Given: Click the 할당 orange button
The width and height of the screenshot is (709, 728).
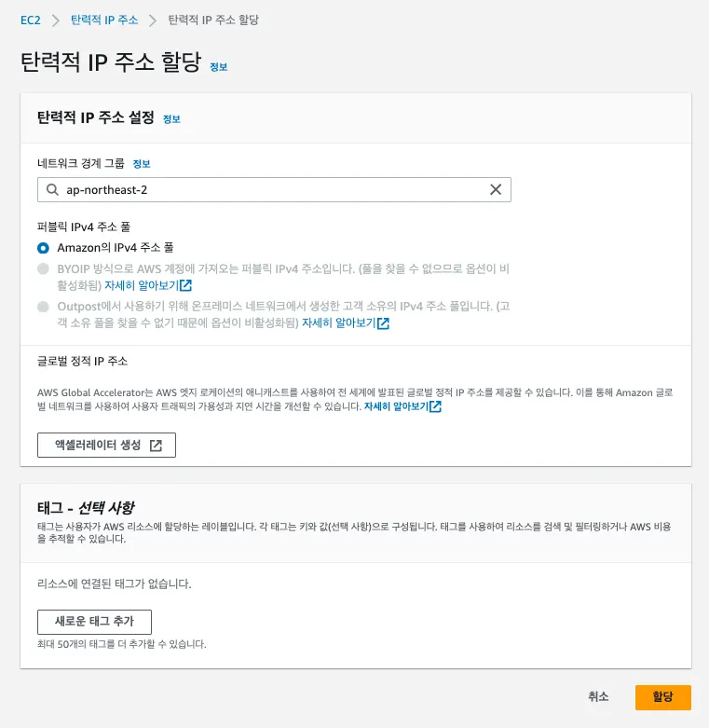Looking at the screenshot, I should (662, 697).
